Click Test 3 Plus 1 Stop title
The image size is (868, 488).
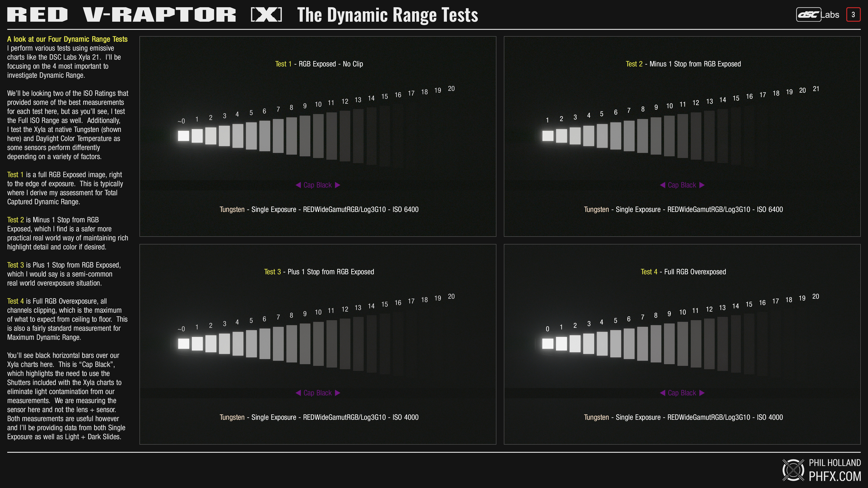click(319, 272)
